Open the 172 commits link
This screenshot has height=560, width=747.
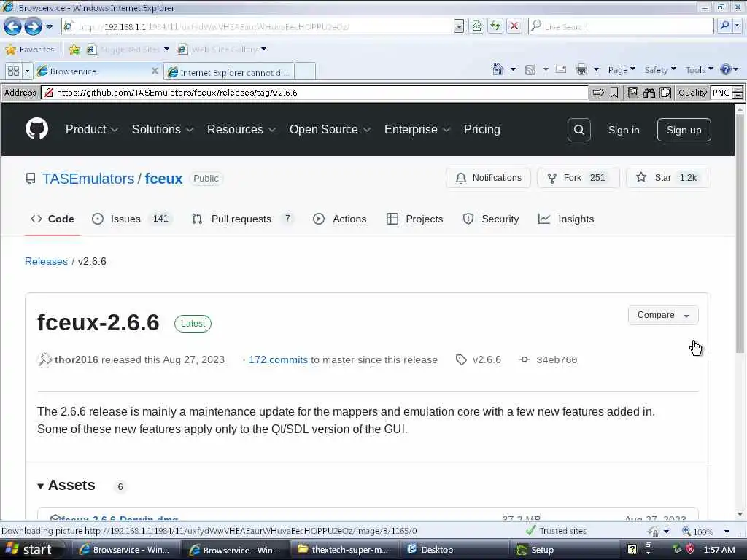tap(278, 360)
